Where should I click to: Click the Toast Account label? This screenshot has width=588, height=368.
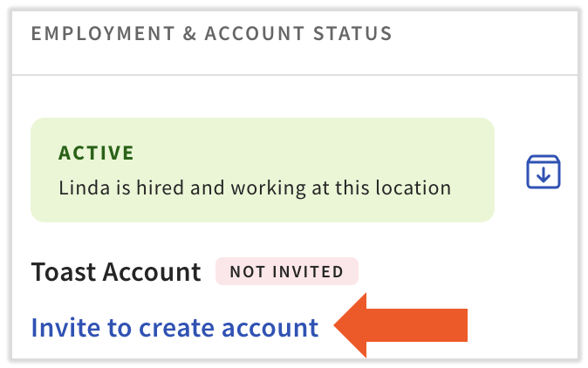point(116,272)
